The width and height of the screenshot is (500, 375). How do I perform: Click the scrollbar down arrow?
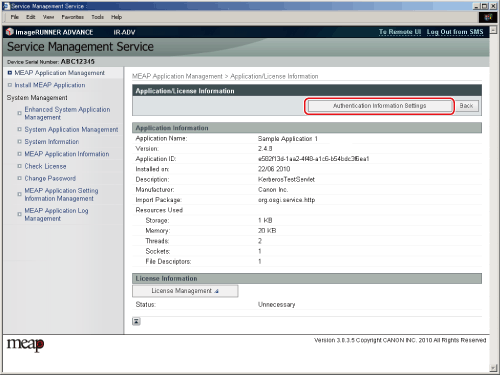pos(493,368)
